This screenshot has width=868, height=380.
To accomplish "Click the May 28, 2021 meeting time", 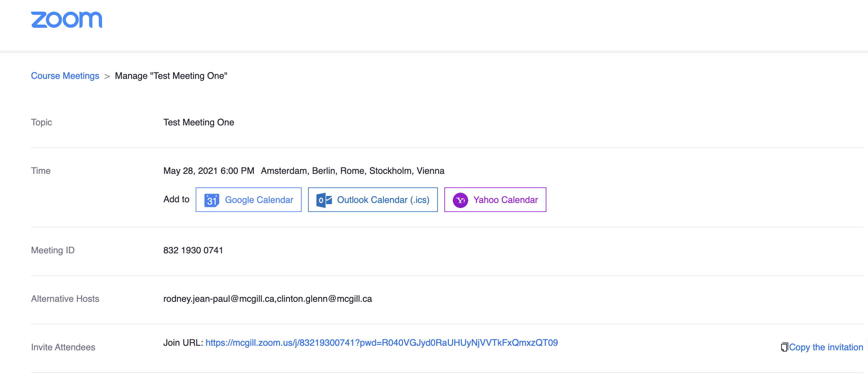I will pos(209,171).
